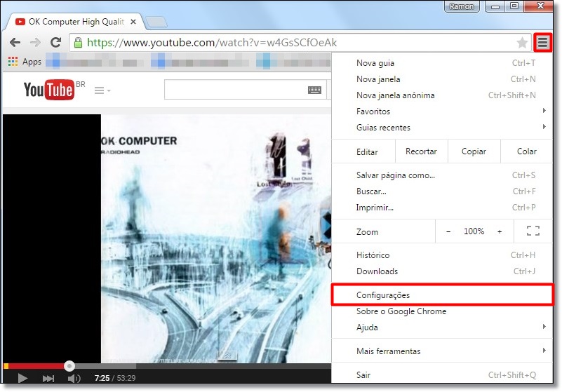Click the browser back arrow
The width and height of the screenshot is (562, 392).
click(x=15, y=43)
